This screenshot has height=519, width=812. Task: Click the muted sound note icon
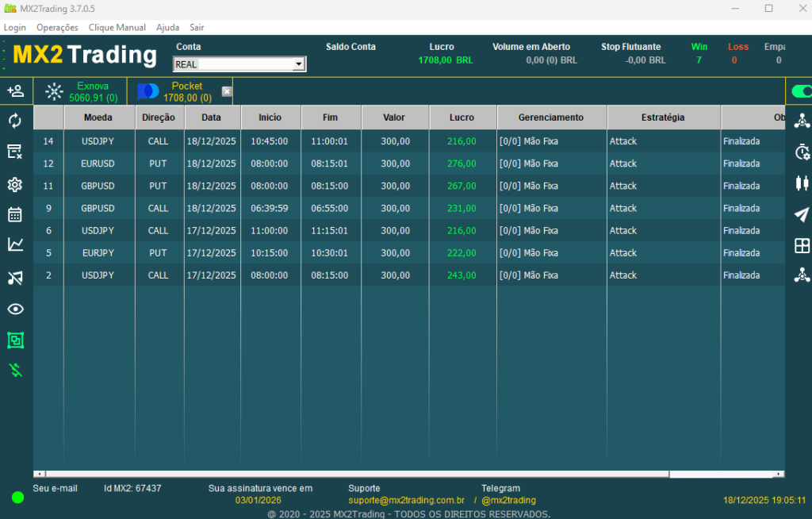(x=15, y=277)
